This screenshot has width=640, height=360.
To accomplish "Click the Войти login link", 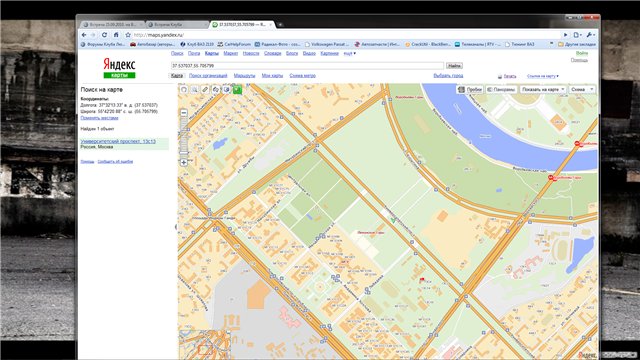I will point(582,53).
